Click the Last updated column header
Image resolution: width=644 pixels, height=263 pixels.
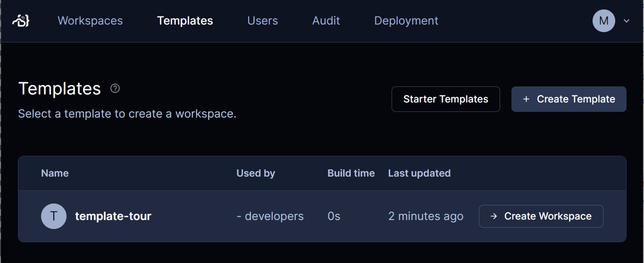tap(419, 173)
